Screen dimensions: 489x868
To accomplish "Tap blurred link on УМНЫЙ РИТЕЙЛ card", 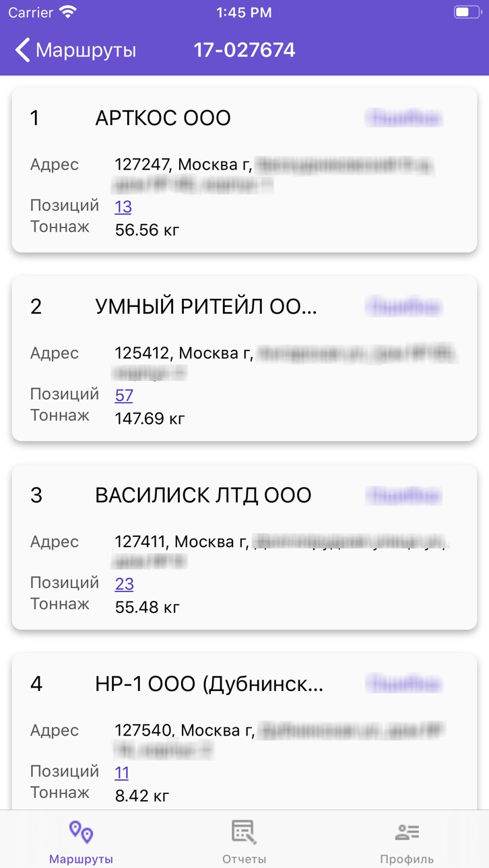I will click(x=404, y=307).
